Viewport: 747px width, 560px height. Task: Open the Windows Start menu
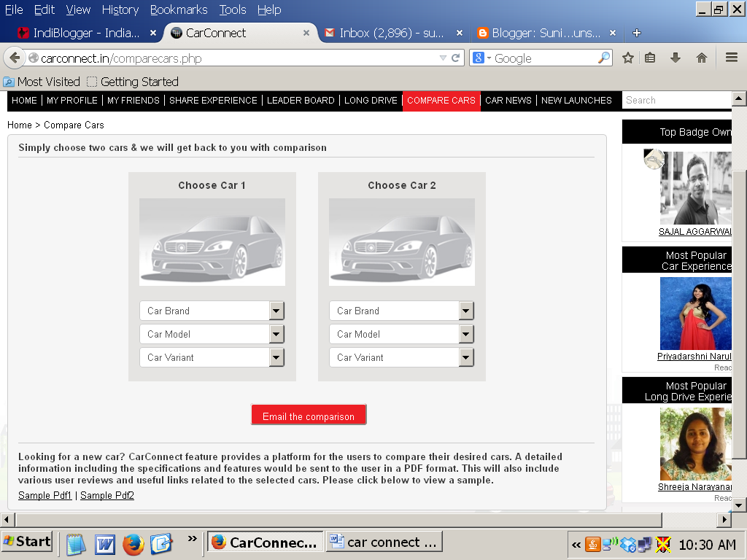(27, 542)
